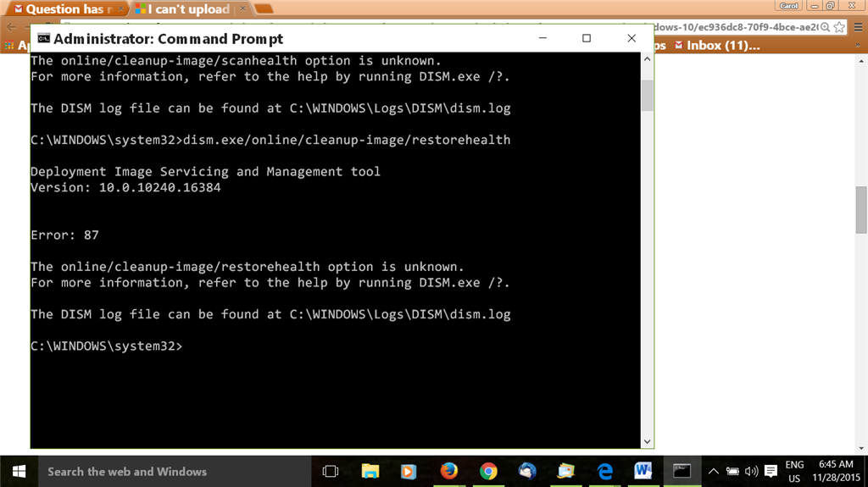Open the Inbox (11) bookmark

pos(717,46)
